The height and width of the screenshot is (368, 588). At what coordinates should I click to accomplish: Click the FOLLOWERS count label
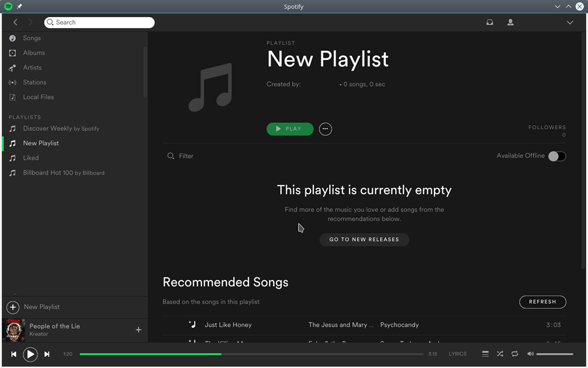coord(547,127)
